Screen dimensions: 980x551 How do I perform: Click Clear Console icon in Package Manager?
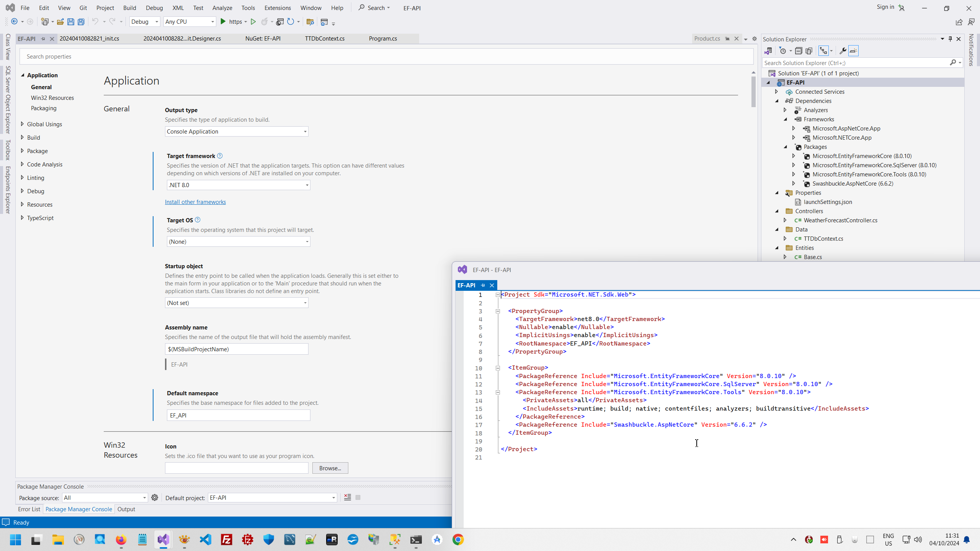click(347, 497)
